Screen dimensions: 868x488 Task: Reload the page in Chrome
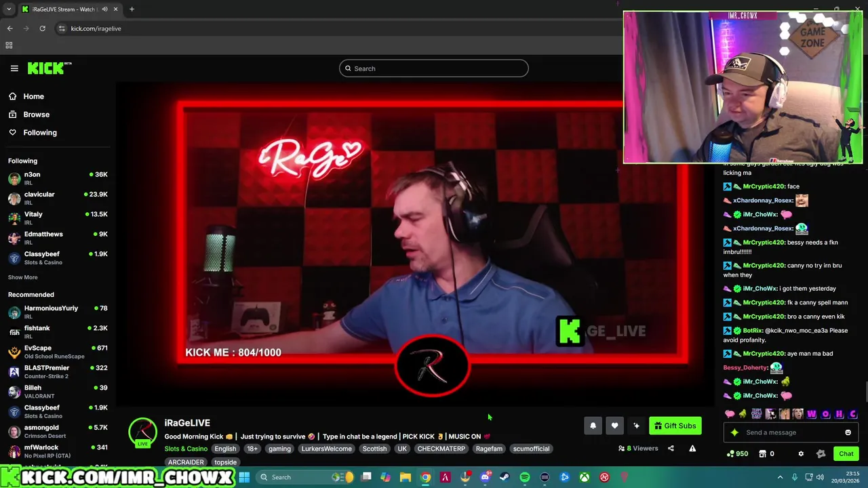(42, 28)
